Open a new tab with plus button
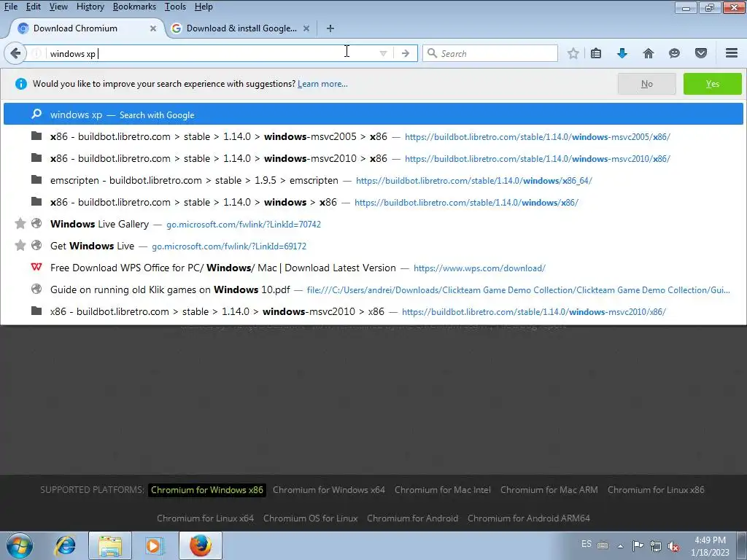The width and height of the screenshot is (747, 560). point(330,28)
